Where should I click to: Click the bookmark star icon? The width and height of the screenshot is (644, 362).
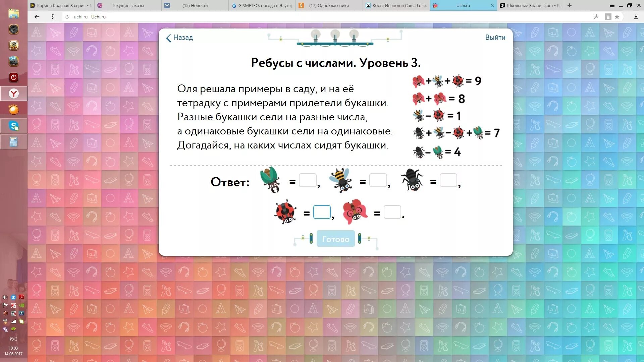coord(617,17)
